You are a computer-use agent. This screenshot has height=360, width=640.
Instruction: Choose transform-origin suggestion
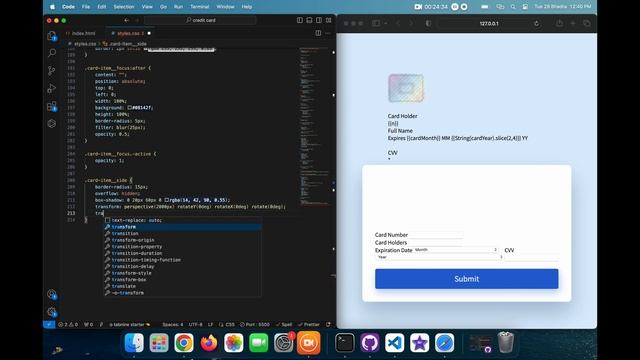[182, 240]
